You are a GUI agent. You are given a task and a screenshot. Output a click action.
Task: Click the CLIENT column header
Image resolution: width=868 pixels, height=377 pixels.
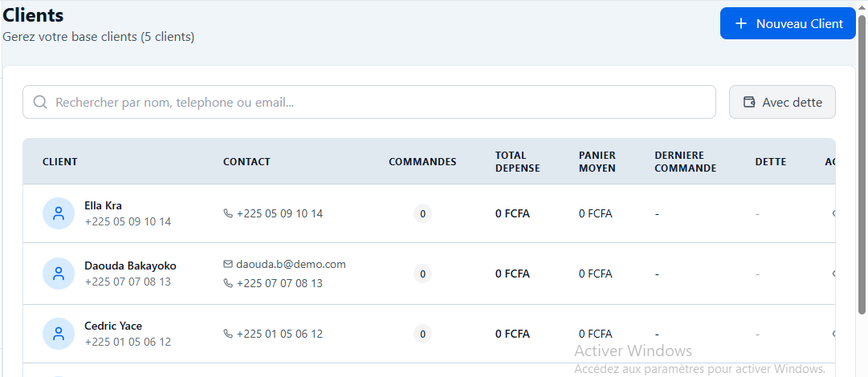(59, 162)
